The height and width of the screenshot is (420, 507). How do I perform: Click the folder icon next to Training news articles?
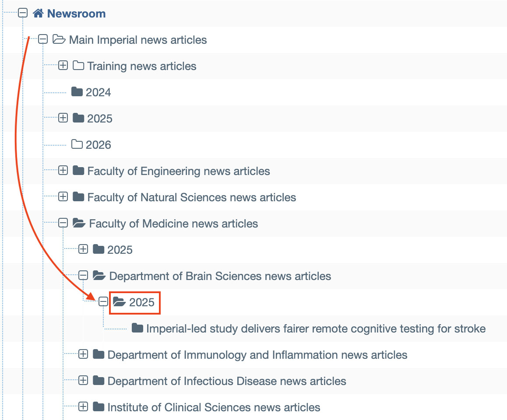click(78, 66)
